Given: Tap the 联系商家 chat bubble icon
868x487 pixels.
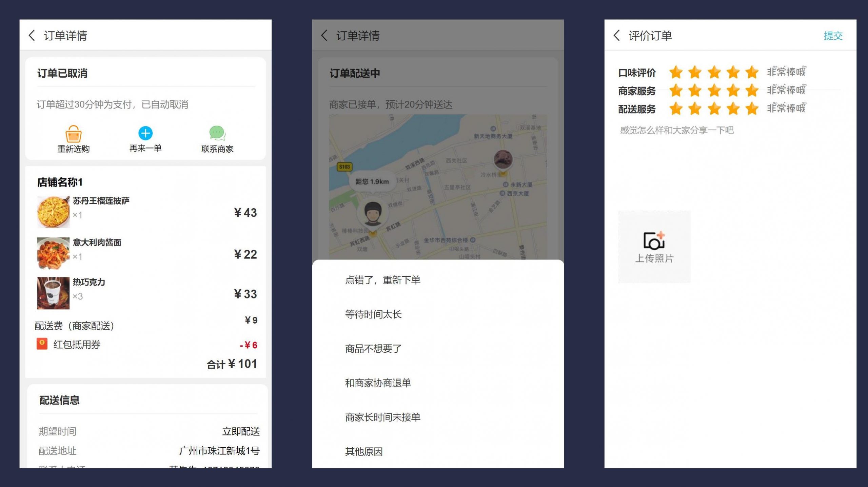Looking at the screenshot, I should 217,133.
